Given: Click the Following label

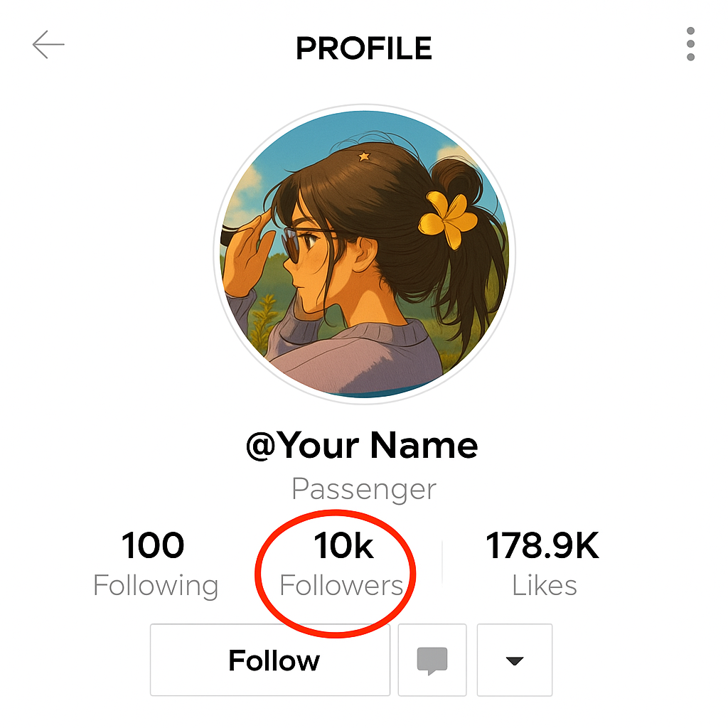Looking at the screenshot, I should (x=156, y=586).
